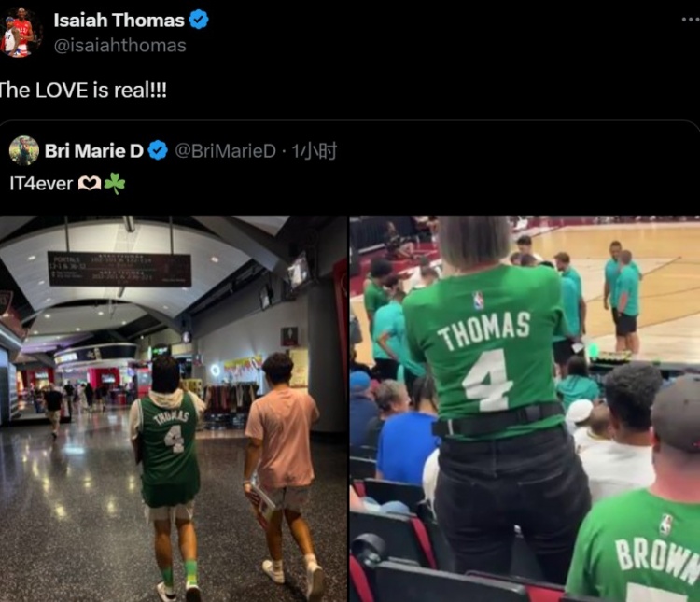Open Isaiah Thomas profile picture
Image resolution: width=700 pixels, height=602 pixels.
click(20, 32)
